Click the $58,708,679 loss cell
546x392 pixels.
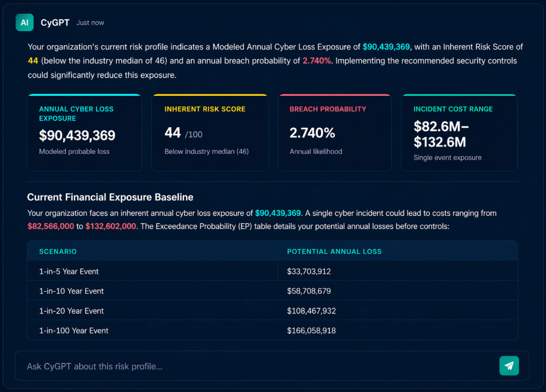click(309, 291)
